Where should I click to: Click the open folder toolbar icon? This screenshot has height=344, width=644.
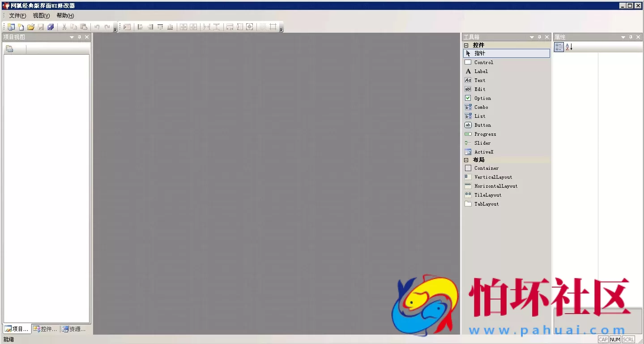point(30,27)
